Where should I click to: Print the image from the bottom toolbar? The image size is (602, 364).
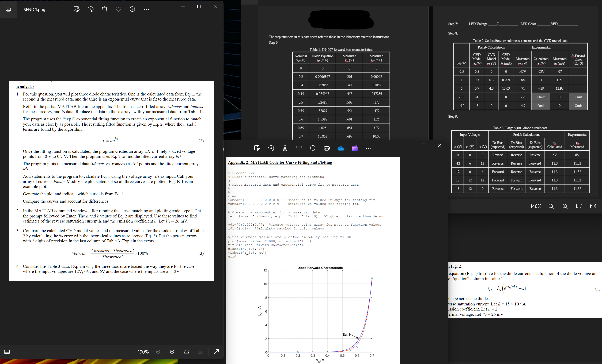[x=327, y=148]
